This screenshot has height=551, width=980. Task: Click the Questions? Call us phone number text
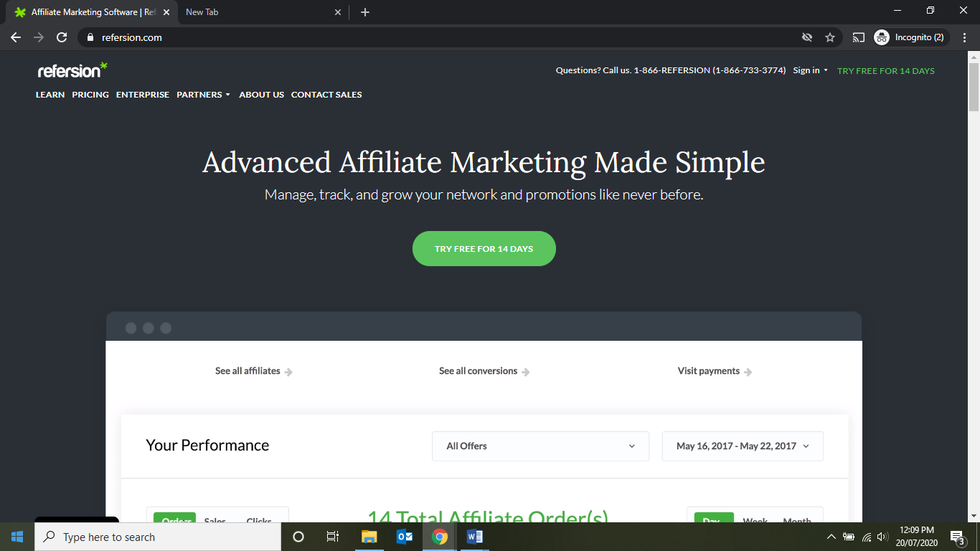[x=671, y=70]
